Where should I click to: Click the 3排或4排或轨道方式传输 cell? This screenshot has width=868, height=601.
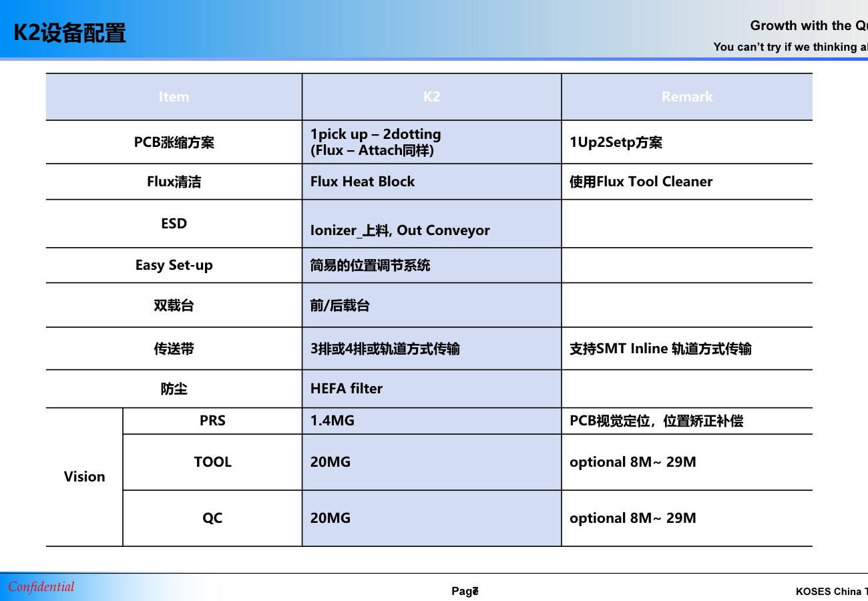385,349
